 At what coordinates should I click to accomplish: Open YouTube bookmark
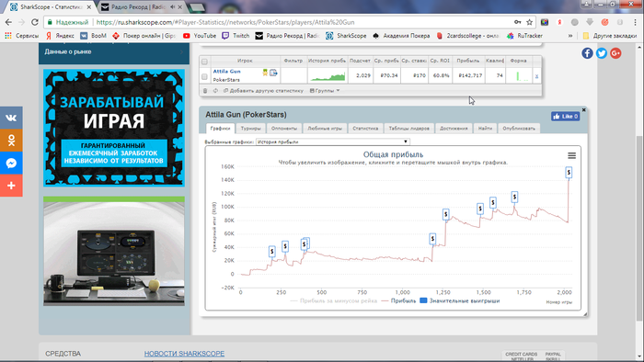pos(200,36)
